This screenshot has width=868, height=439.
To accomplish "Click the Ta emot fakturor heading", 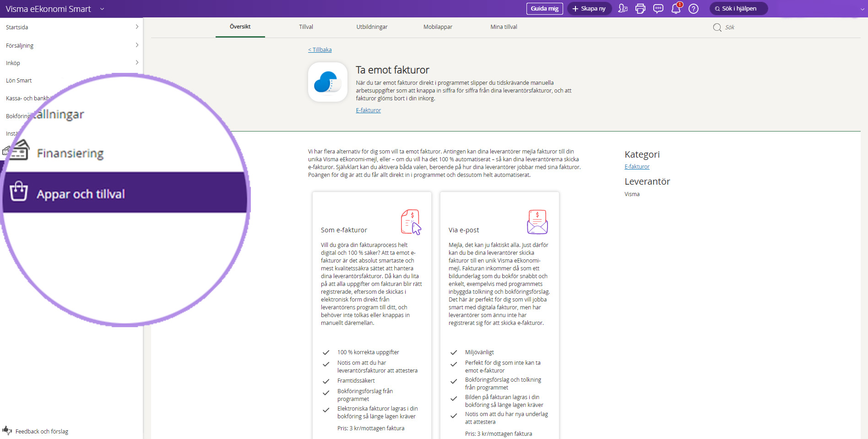I will [392, 70].
